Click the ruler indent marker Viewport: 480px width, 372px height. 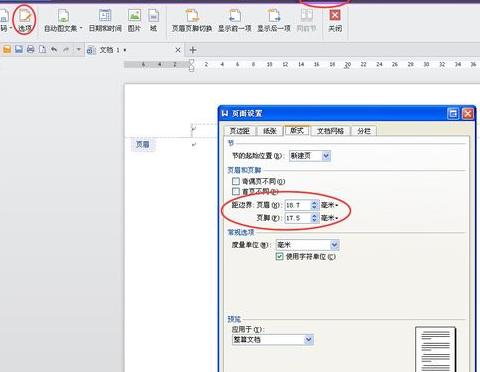(x=191, y=65)
